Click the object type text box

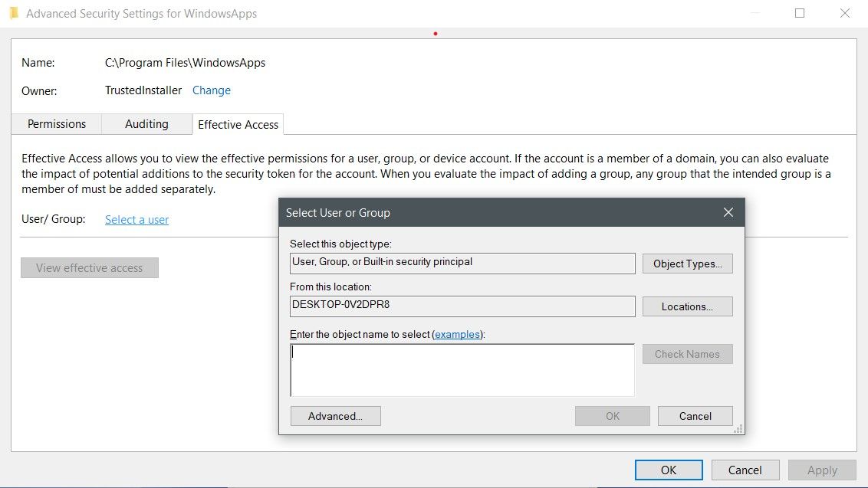coord(460,263)
